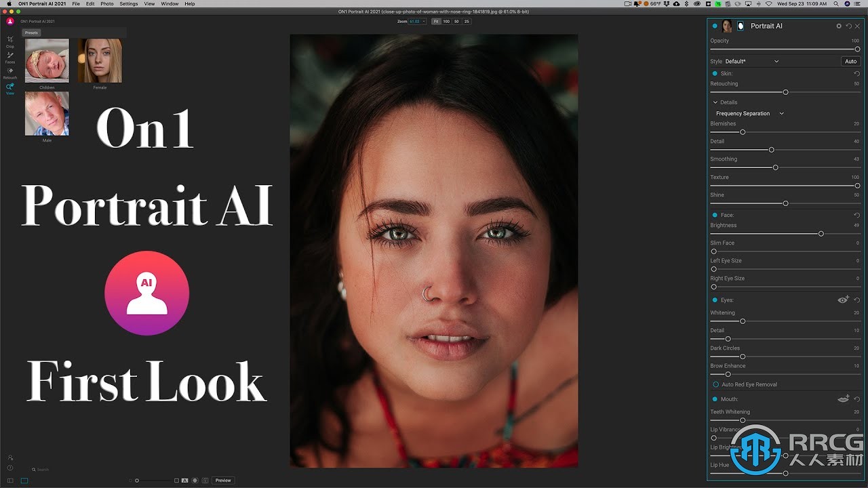Click the compare view icon beside Preview
868x488 pixels.
click(x=205, y=481)
